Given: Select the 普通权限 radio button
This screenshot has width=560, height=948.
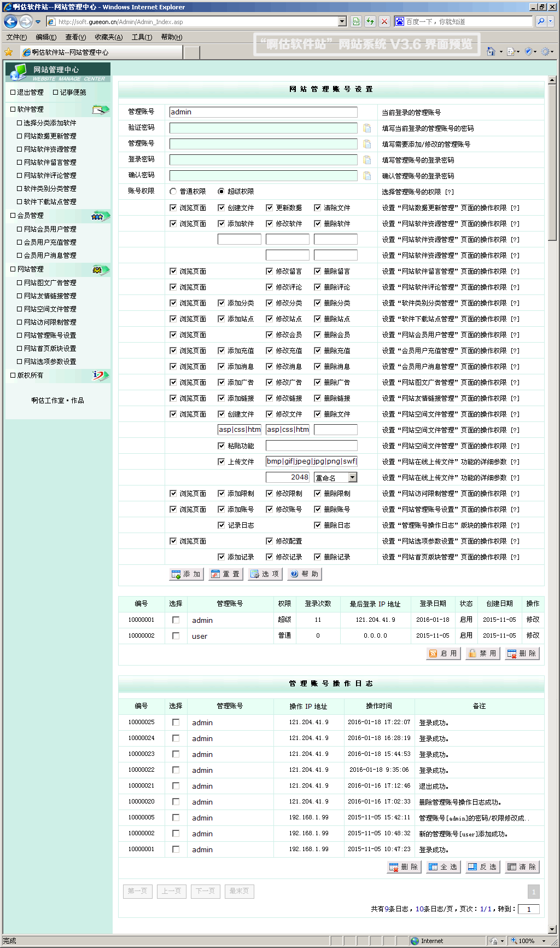Looking at the screenshot, I should tap(173, 192).
